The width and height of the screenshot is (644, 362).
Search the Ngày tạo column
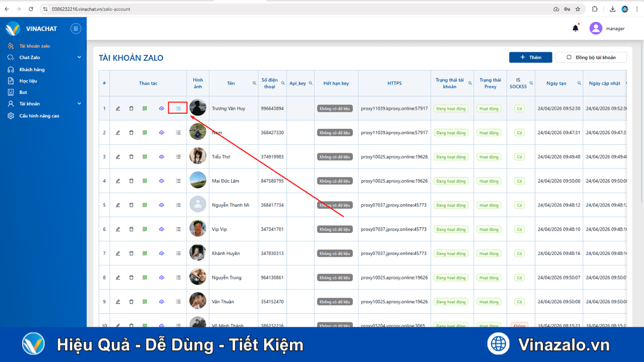click(579, 83)
